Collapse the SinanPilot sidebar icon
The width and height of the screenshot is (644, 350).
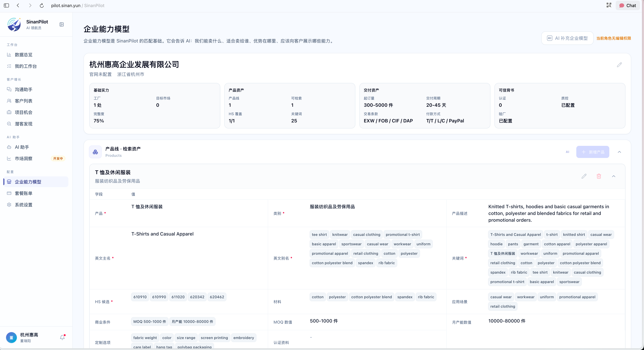click(x=61, y=25)
